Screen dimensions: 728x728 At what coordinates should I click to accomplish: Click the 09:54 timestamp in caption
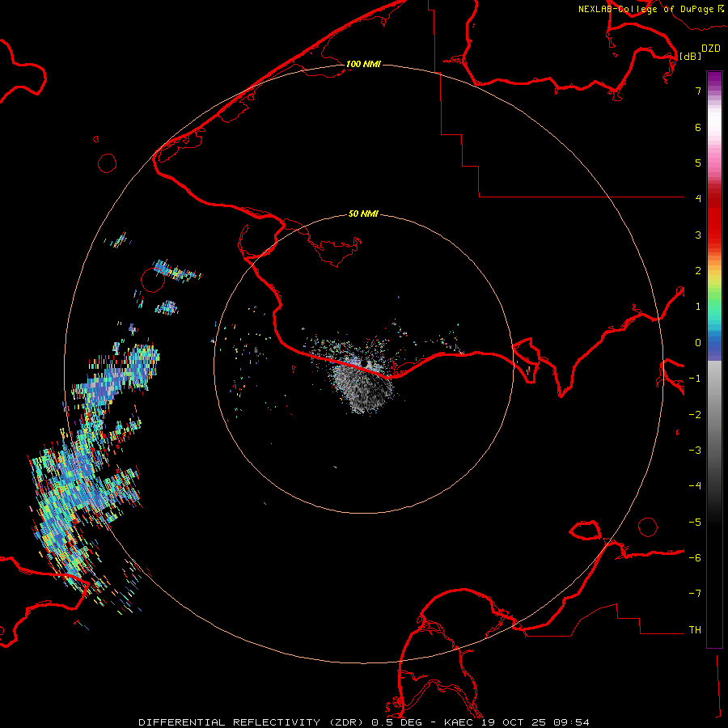(x=571, y=722)
